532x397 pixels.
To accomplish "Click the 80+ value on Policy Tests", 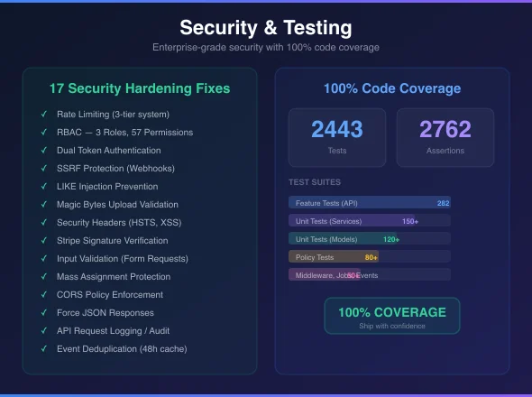I will [371, 257].
